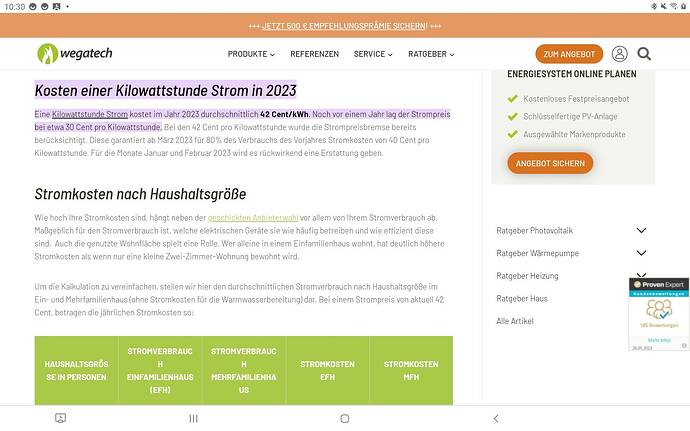The image size is (690, 431).
Task: Click the ENERGIESYSTEM ONLINE PLANEN heading
Action: (572, 74)
